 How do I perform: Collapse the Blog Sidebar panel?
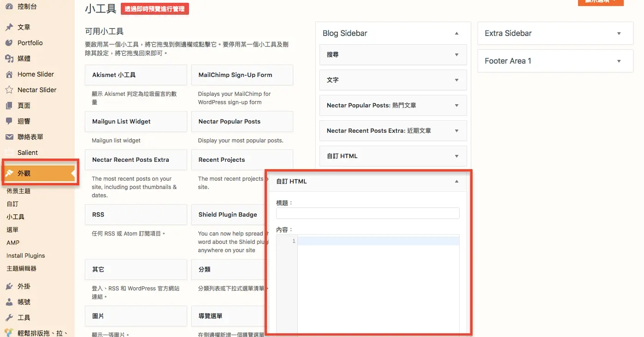pos(456,33)
